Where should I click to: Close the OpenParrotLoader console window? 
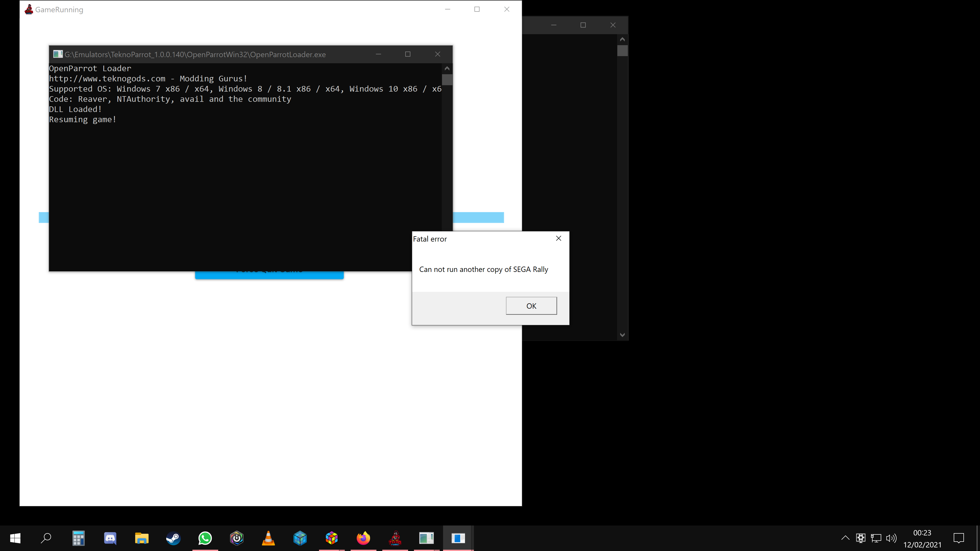[x=437, y=54]
